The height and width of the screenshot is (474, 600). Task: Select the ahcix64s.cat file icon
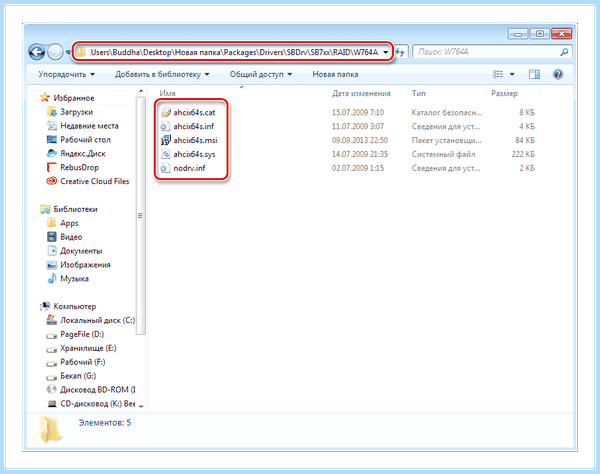(165, 112)
